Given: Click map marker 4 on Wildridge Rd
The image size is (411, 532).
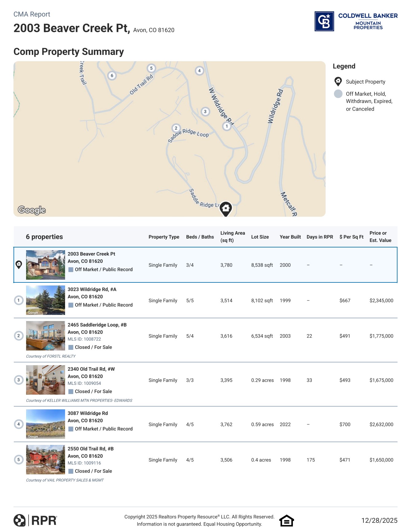Looking at the screenshot, I should pyautogui.click(x=199, y=71).
